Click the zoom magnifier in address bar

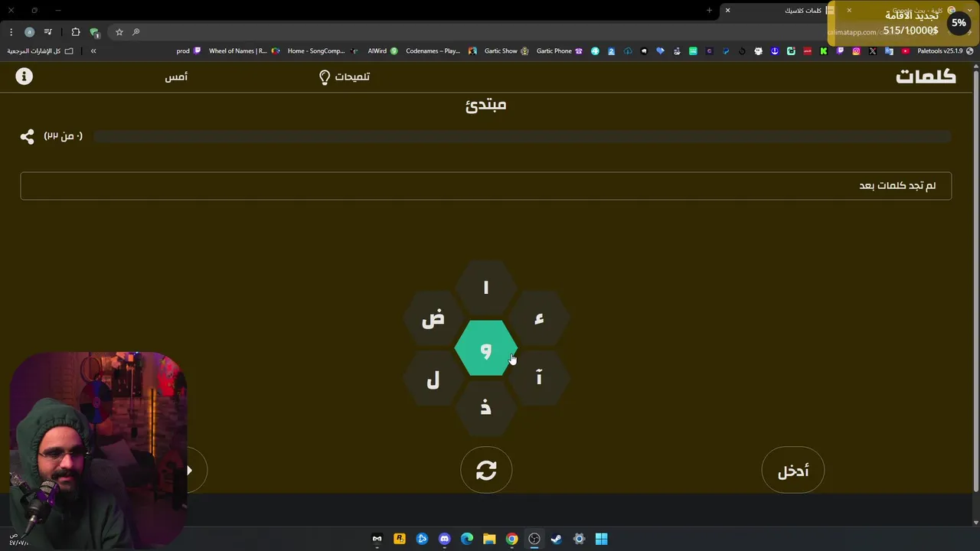coord(136,32)
